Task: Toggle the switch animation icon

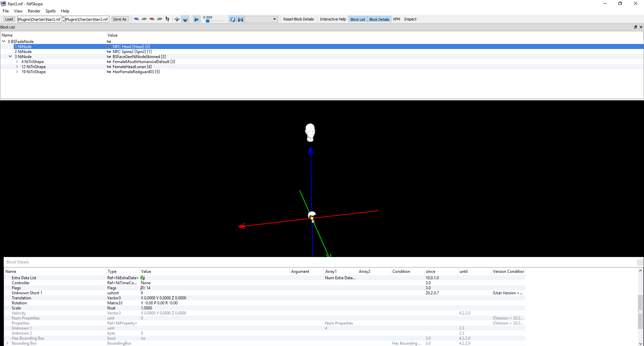Action: coord(240,19)
